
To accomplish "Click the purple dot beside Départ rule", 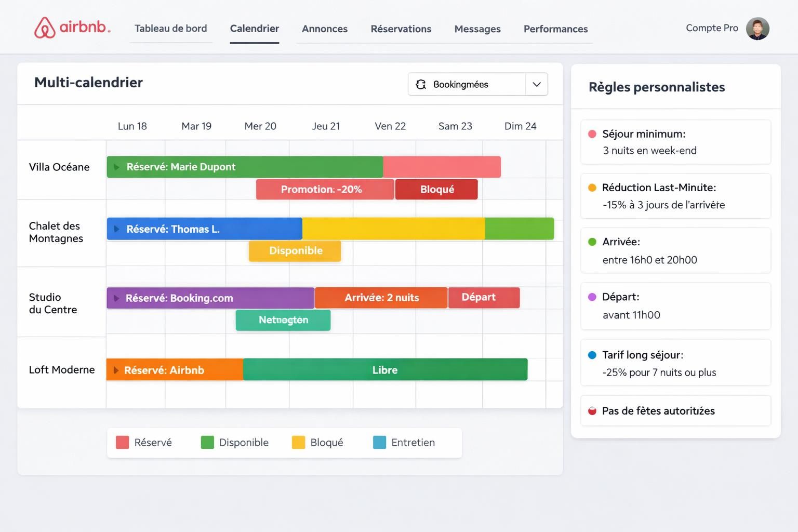I will 592,297.
